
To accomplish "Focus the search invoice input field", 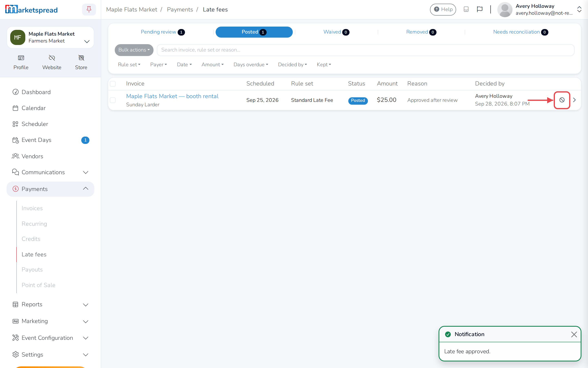I will [365, 50].
